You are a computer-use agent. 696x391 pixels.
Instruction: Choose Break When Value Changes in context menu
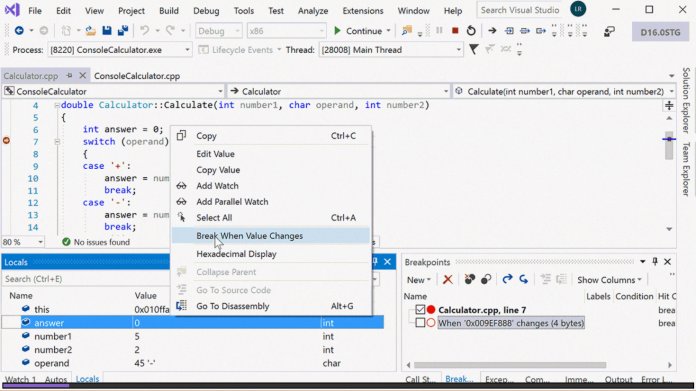pos(271,236)
